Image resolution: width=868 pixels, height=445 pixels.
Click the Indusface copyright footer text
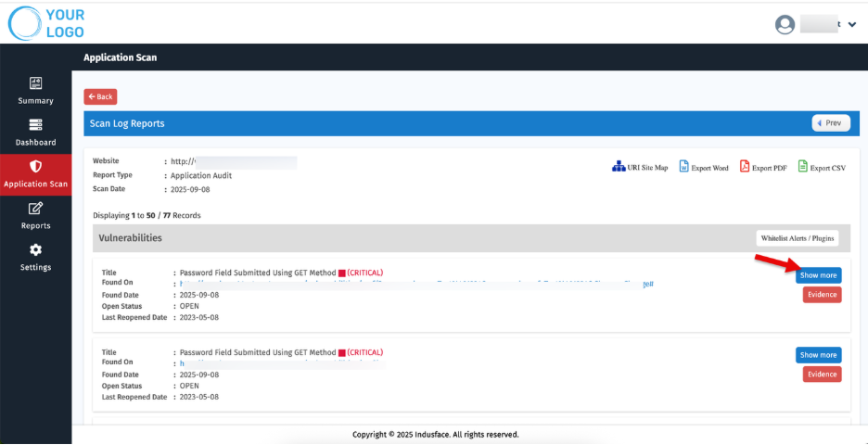(436, 435)
